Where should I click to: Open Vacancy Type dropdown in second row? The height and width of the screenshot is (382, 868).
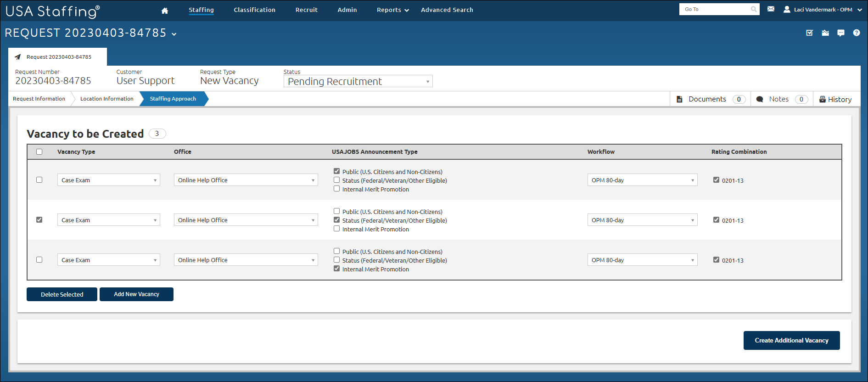(109, 220)
